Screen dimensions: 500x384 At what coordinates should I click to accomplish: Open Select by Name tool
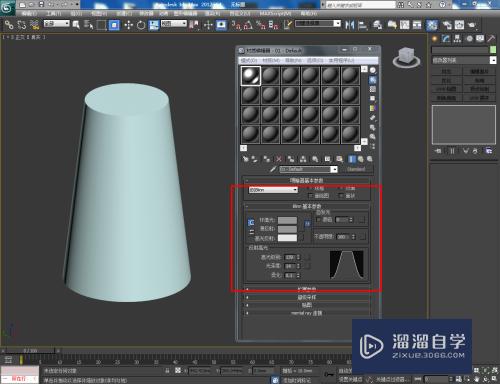click(x=89, y=25)
